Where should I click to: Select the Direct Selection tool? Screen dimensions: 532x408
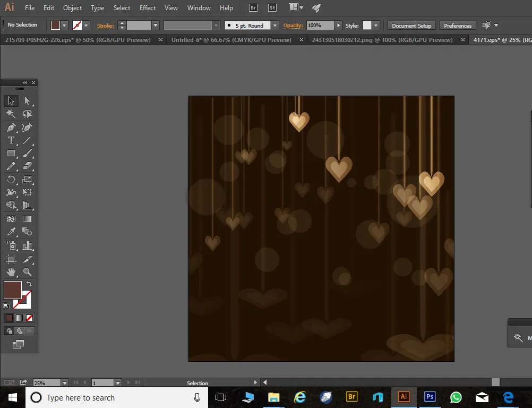coord(27,101)
